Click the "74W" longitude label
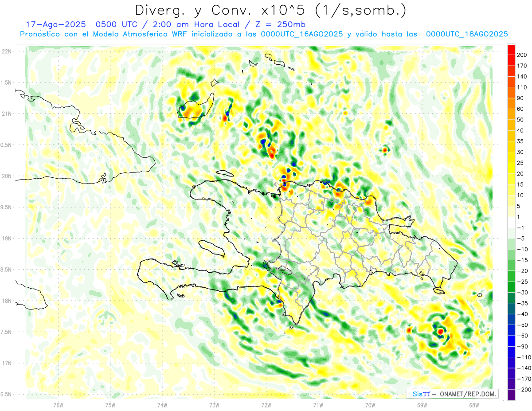The width and height of the screenshot is (532, 411). 162,405
